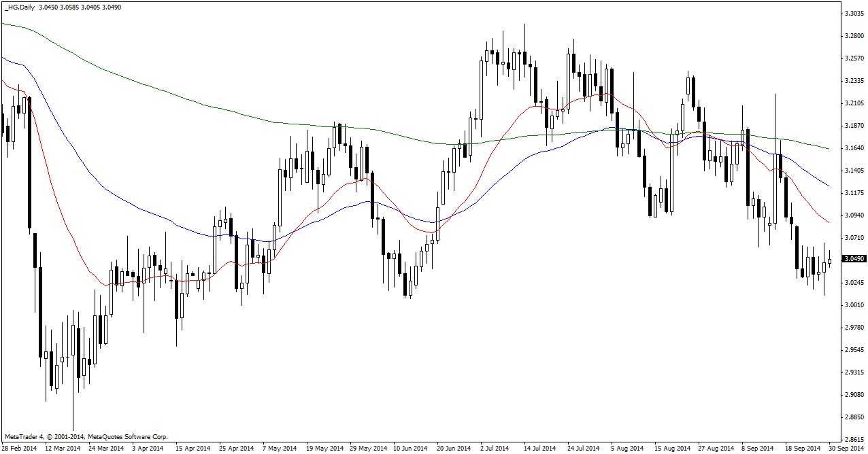The height and width of the screenshot is (454, 868).
Task: Select the 18 Sep 2014 date label
Action: [801, 449]
